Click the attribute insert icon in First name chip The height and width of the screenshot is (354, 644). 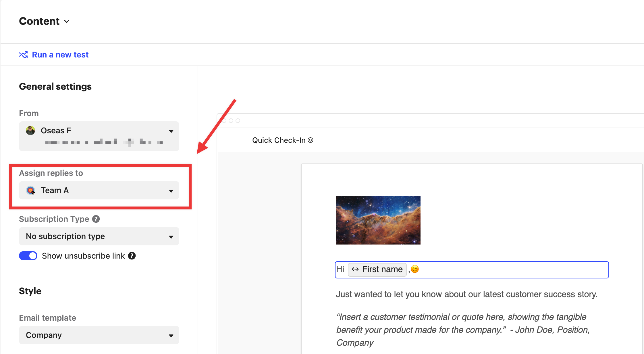(355, 269)
